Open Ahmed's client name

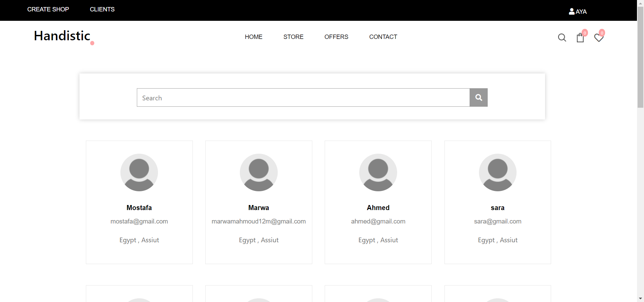click(378, 208)
